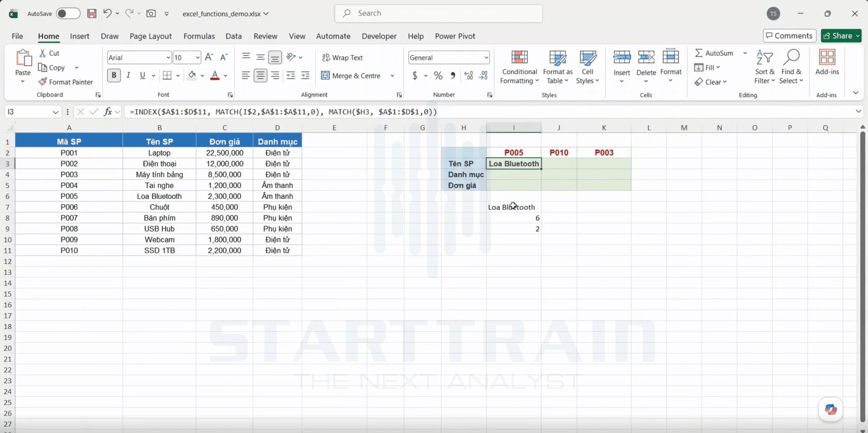
Task: Apply the red font colour
Action: tap(215, 75)
